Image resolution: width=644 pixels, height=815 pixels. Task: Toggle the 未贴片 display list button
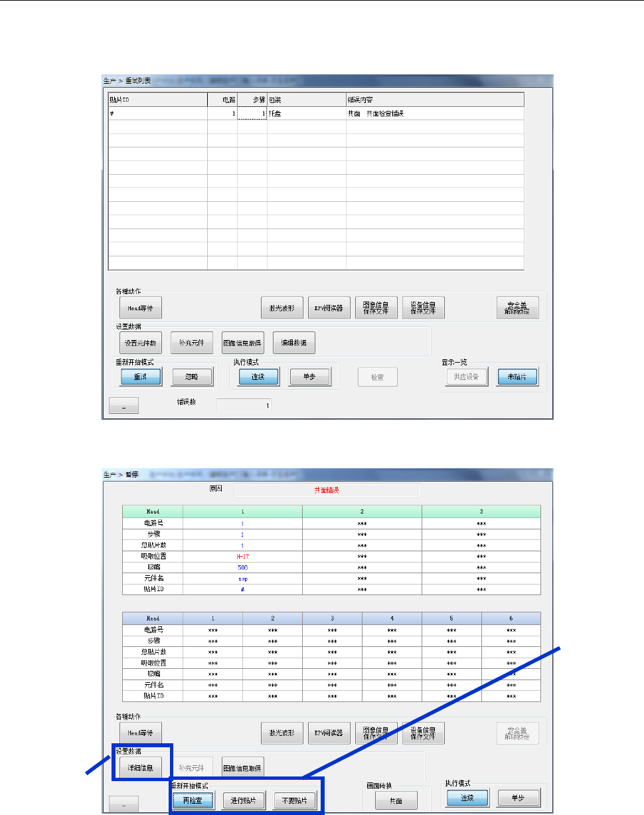[x=517, y=377]
